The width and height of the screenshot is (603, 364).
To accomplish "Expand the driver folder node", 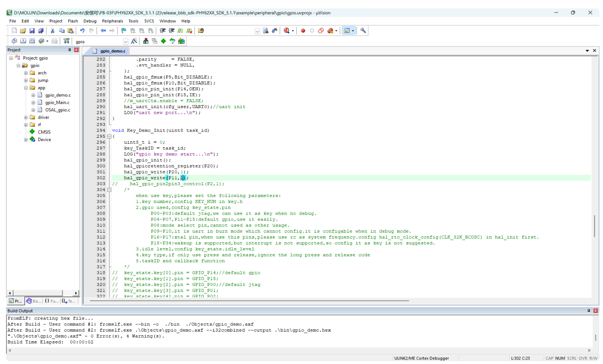I will 26,117.
